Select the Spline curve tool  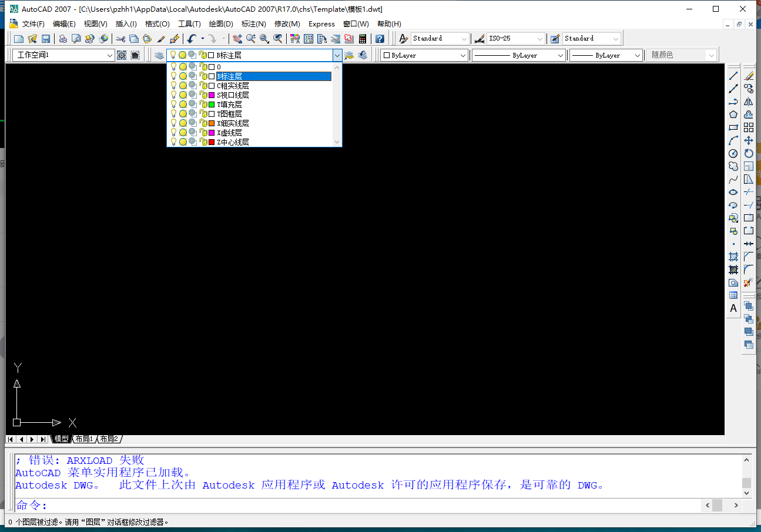pos(733,179)
